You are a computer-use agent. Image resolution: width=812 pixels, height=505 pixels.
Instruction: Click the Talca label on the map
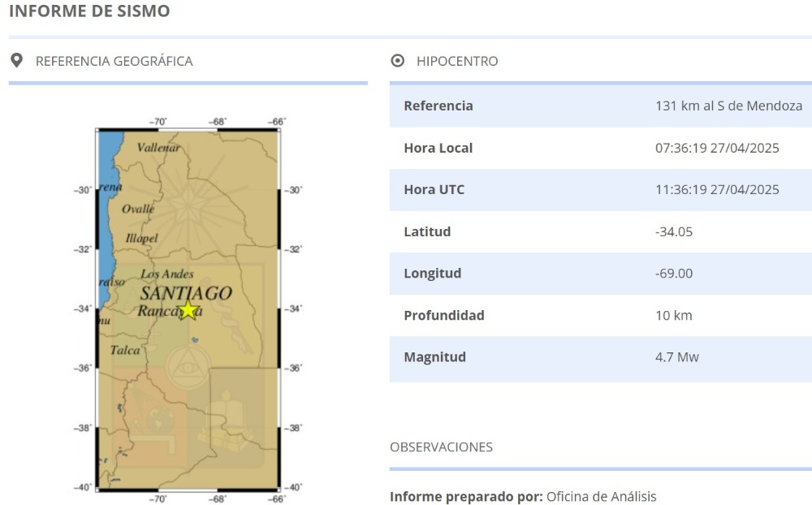[x=125, y=351]
